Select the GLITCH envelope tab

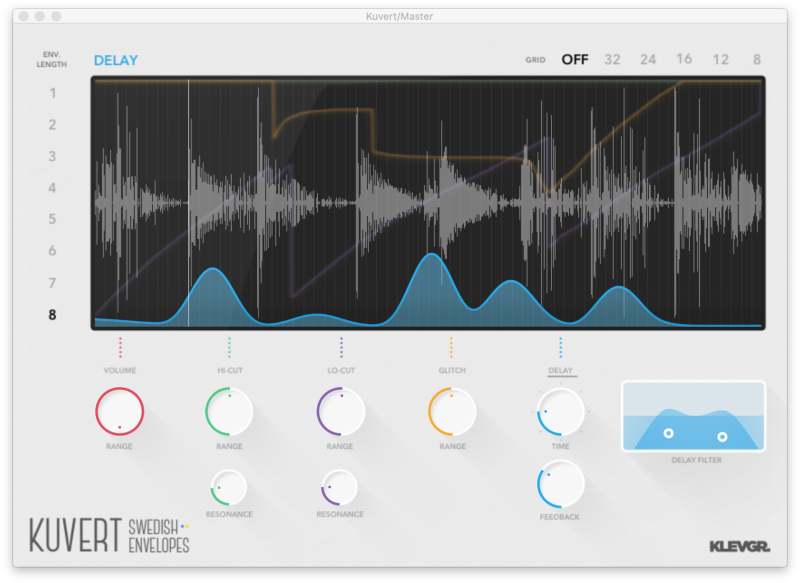452,370
